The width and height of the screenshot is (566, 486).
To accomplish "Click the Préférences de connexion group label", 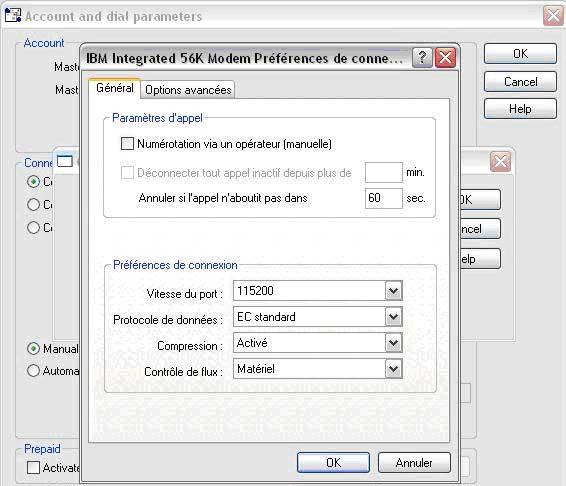I will [x=175, y=265].
